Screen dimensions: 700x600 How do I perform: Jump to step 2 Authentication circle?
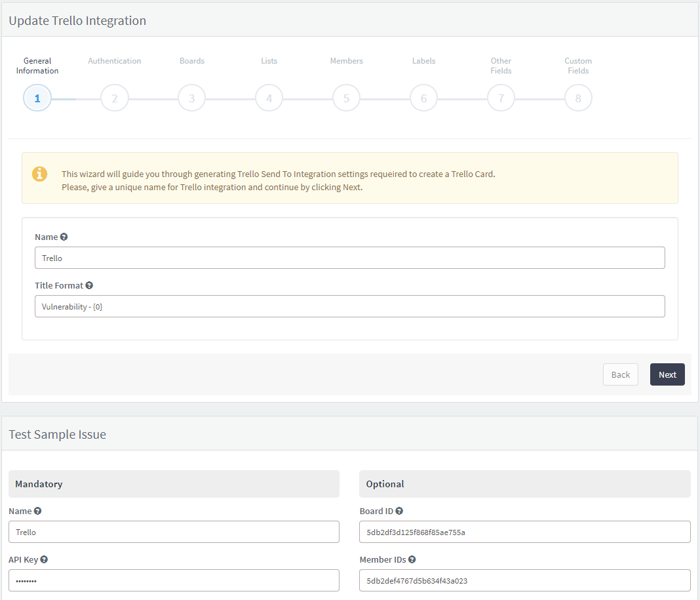click(115, 98)
